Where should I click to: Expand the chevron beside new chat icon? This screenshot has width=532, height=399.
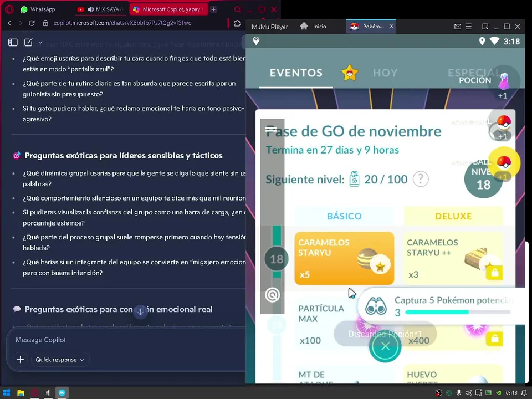pyautogui.click(x=40, y=43)
